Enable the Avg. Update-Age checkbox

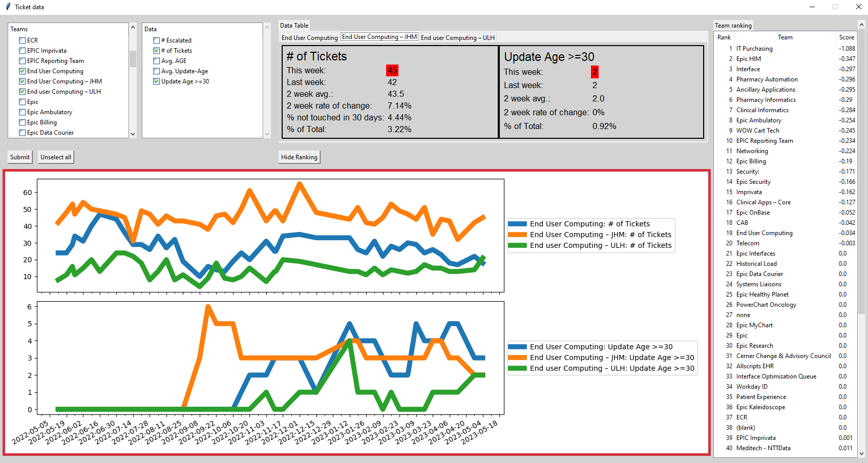pos(156,71)
